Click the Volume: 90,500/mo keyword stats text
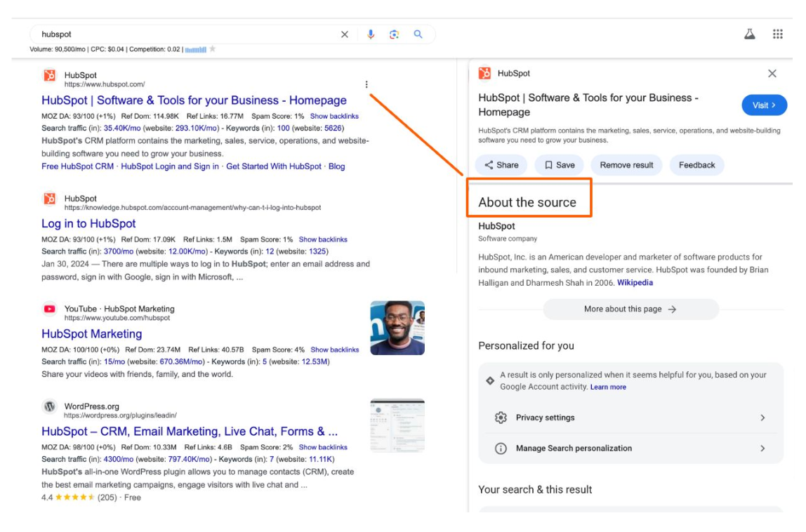This screenshot has width=806, height=532. [58, 49]
